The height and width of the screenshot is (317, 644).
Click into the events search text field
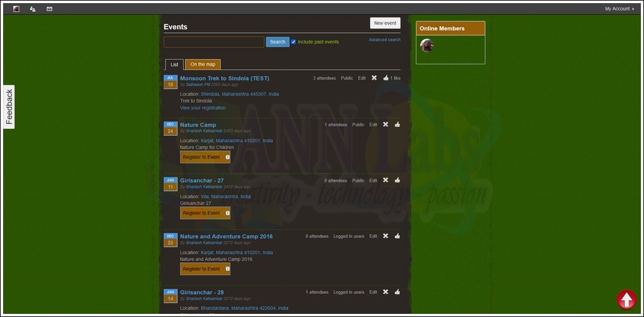click(214, 42)
